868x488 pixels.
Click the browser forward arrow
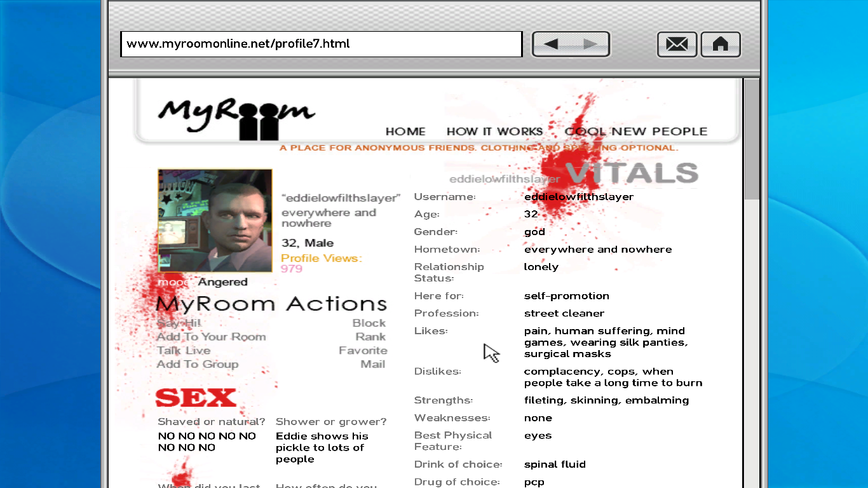tap(590, 44)
